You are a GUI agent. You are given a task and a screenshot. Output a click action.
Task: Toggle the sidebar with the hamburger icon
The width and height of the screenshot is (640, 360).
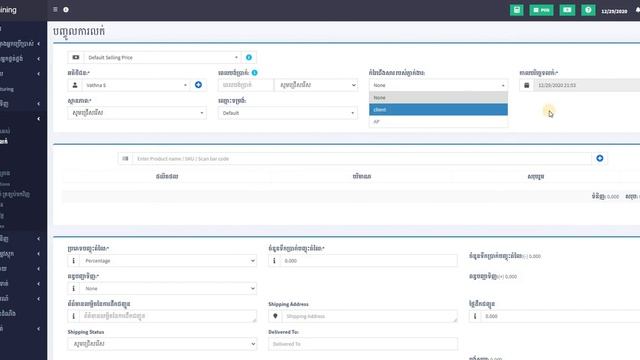[55, 9]
